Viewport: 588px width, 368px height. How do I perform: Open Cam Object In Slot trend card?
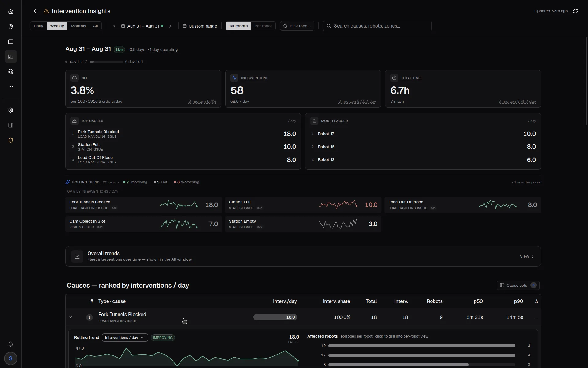tap(143, 224)
